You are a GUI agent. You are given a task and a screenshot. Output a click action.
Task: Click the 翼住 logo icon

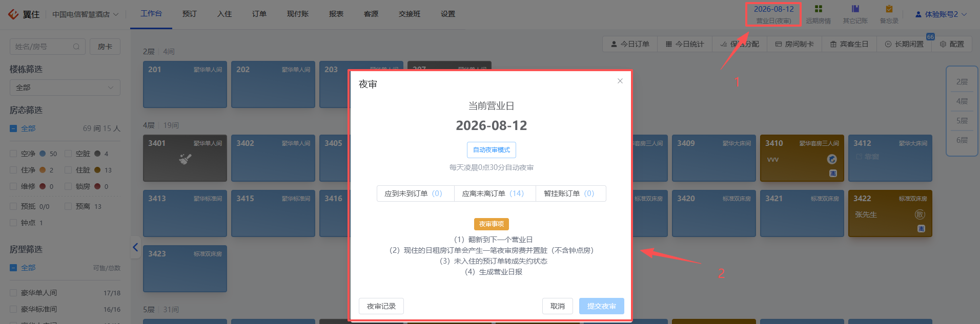click(13, 14)
